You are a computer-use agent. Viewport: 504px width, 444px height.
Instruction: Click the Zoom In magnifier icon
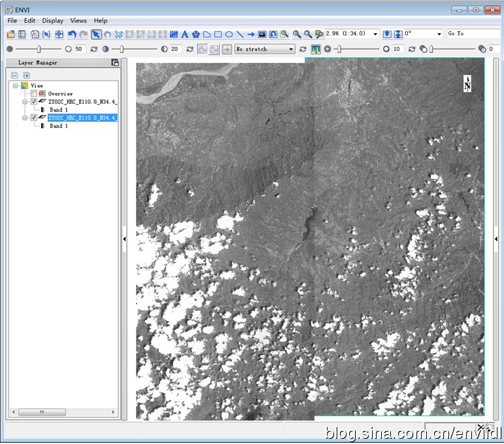[x=297, y=34]
